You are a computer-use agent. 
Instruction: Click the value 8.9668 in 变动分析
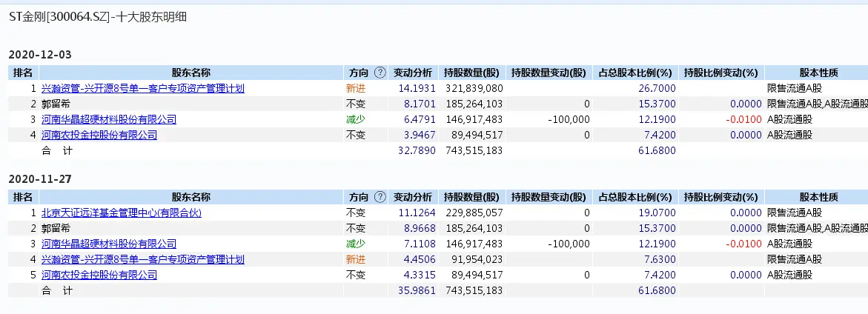[420, 228]
